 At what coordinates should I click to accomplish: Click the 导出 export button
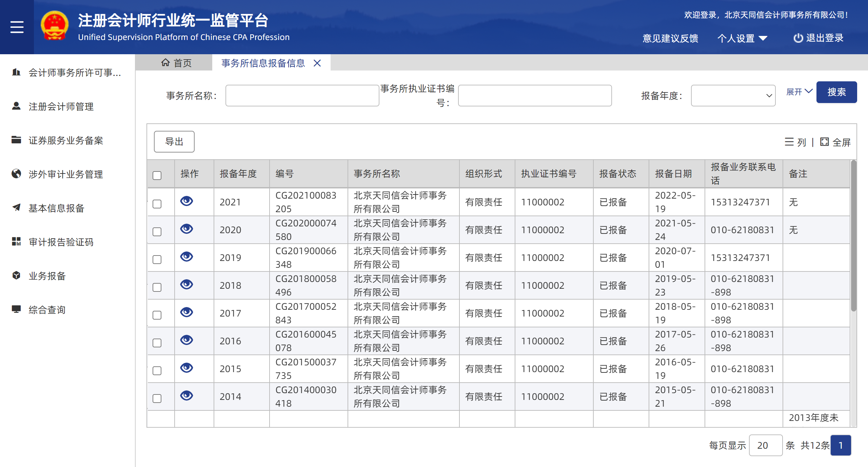(x=174, y=142)
